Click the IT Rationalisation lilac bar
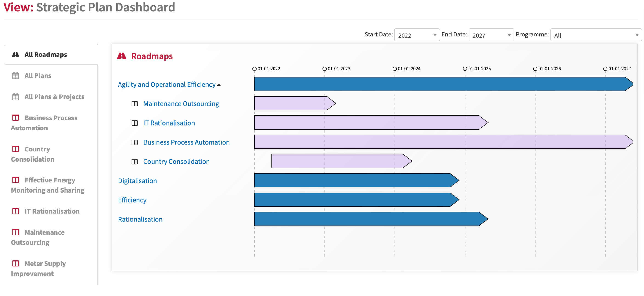Screen dimensions: 644x296 tap(371, 122)
